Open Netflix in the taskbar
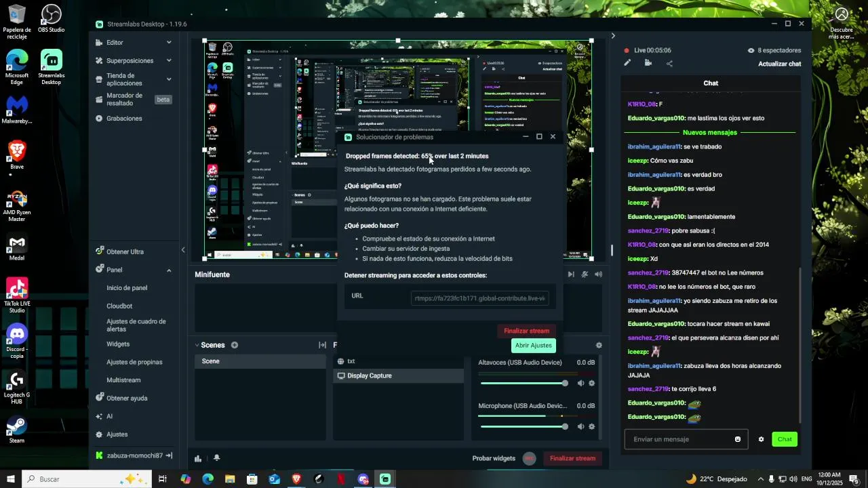This screenshot has height=488, width=868. click(x=341, y=479)
